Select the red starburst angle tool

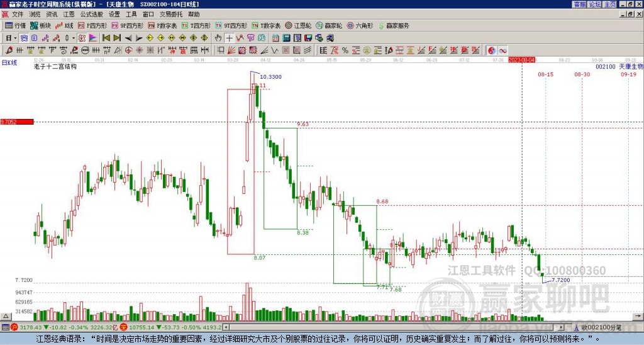point(139,50)
